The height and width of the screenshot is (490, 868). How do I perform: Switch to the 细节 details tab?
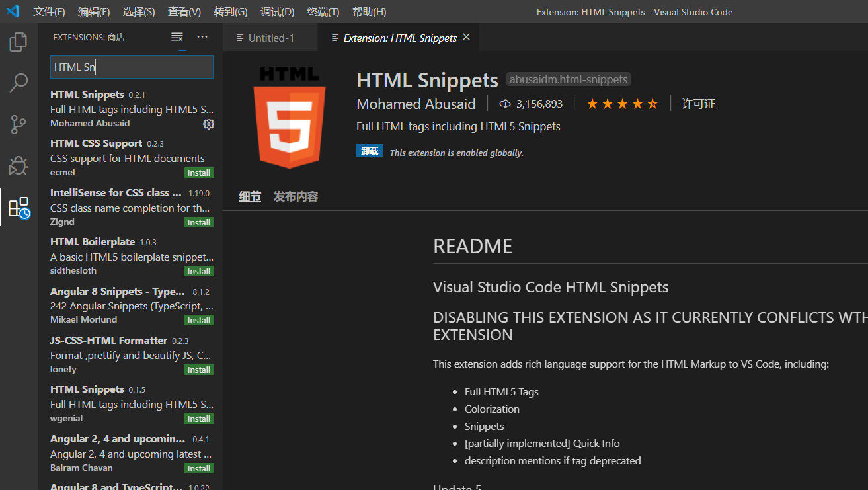(250, 196)
